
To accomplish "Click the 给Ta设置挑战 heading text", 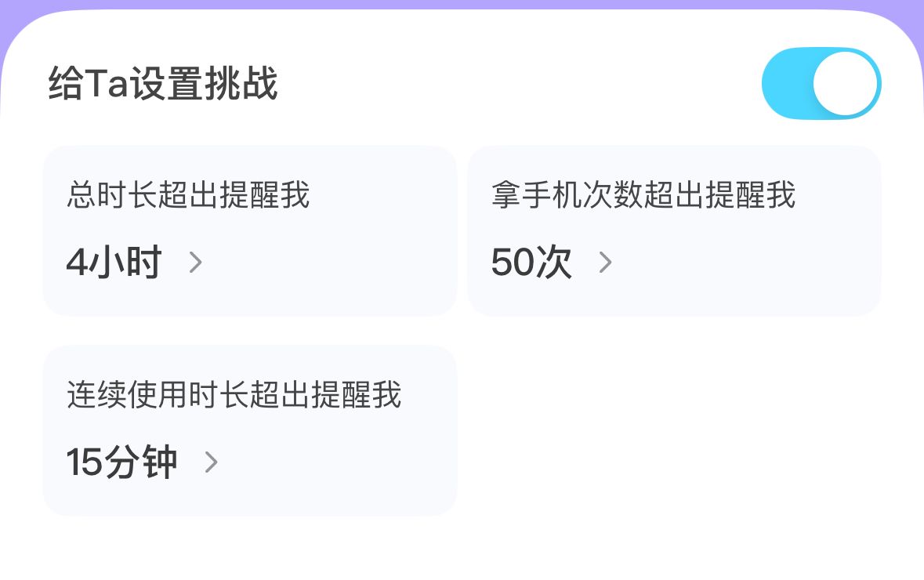I will click(x=163, y=84).
